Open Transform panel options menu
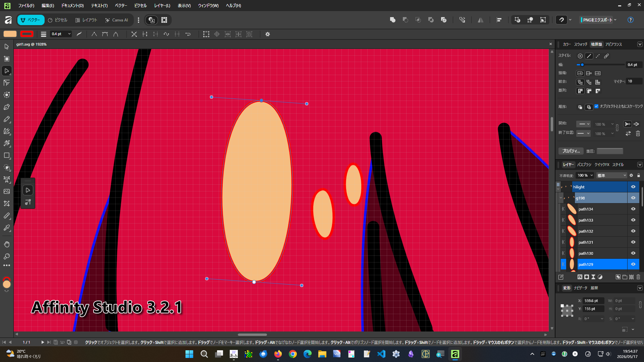 point(640,288)
